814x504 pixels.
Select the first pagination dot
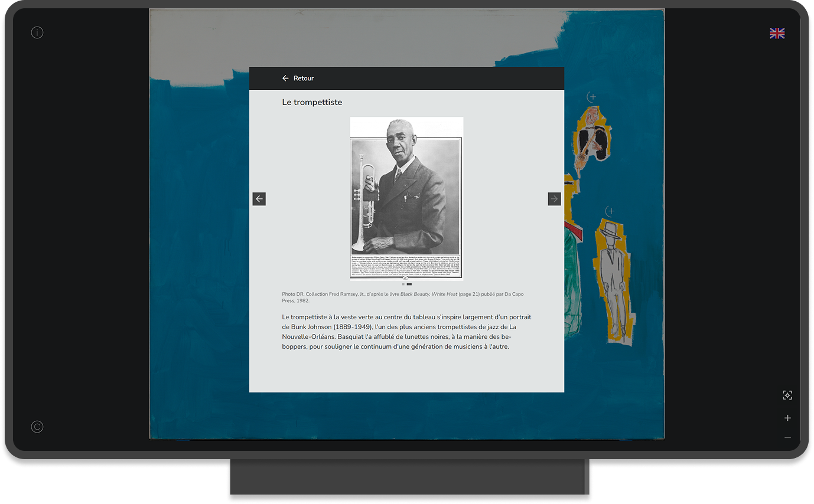[403, 284]
